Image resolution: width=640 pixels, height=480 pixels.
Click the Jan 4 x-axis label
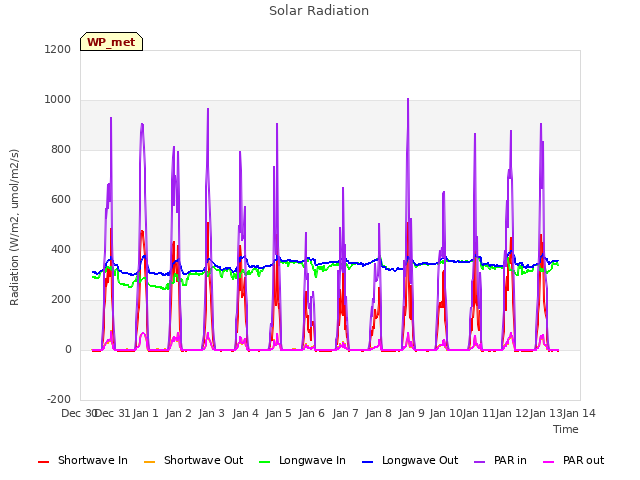(x=246, y=413)
